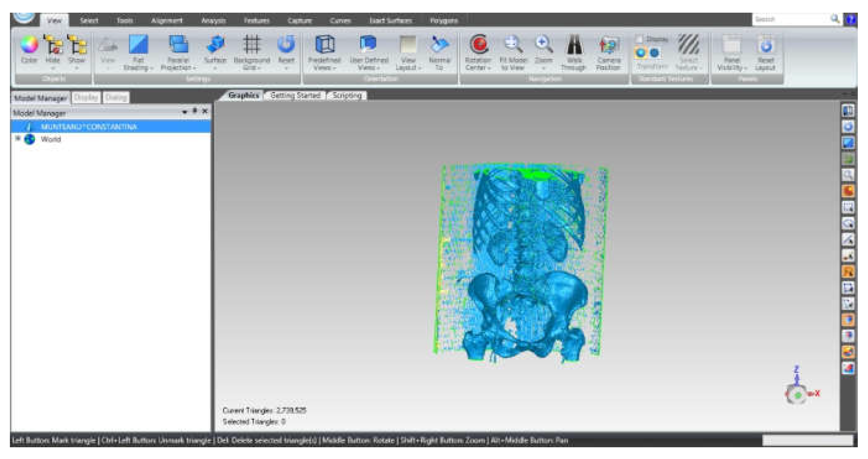Select the MUNTEANU^CONSTANTINA model item
Screen dimensions: 868x459
pyautogui.click(x=89, y=127)
